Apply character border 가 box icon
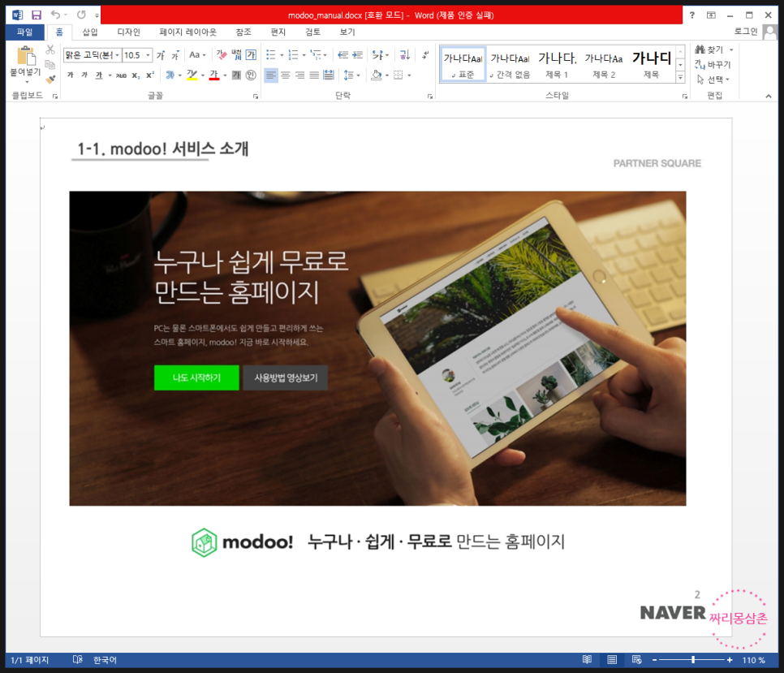The image size is (784, 673). [251, 55]
